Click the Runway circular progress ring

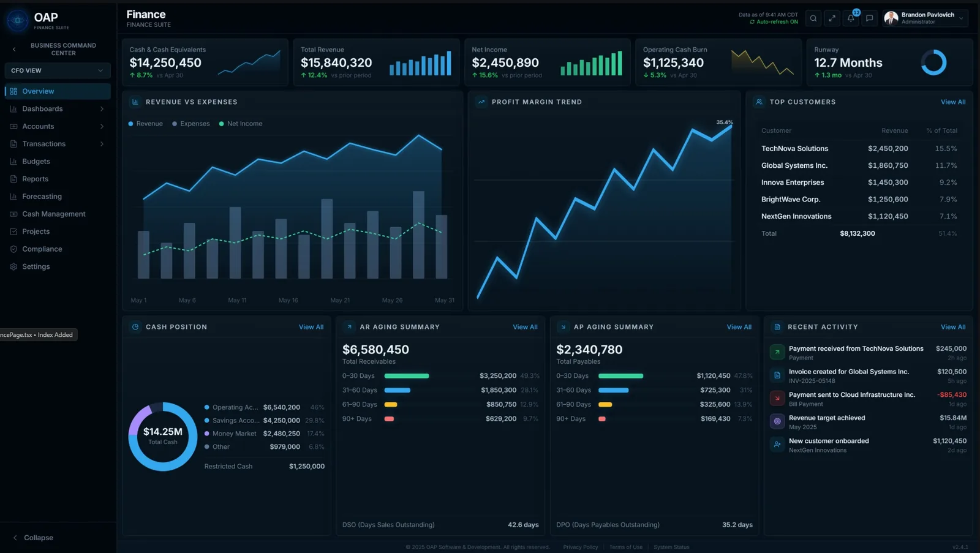click(933, 62)
